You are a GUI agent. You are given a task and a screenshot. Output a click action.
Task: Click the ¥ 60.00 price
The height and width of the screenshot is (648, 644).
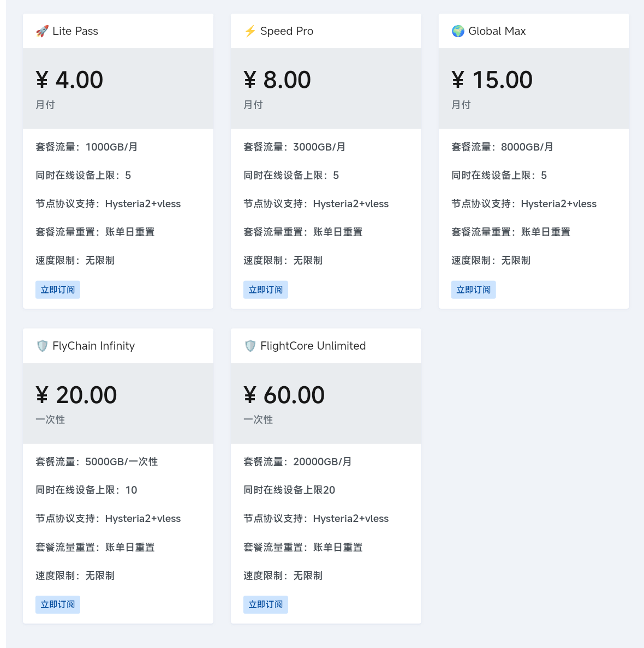284,395
